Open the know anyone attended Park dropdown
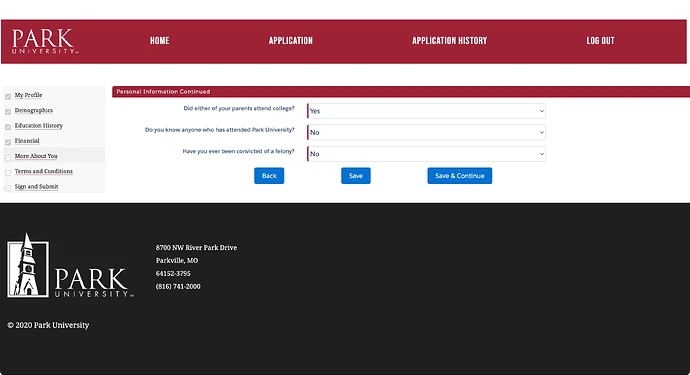The height and width of the screenshot is (375, 690). pos(426,132)
